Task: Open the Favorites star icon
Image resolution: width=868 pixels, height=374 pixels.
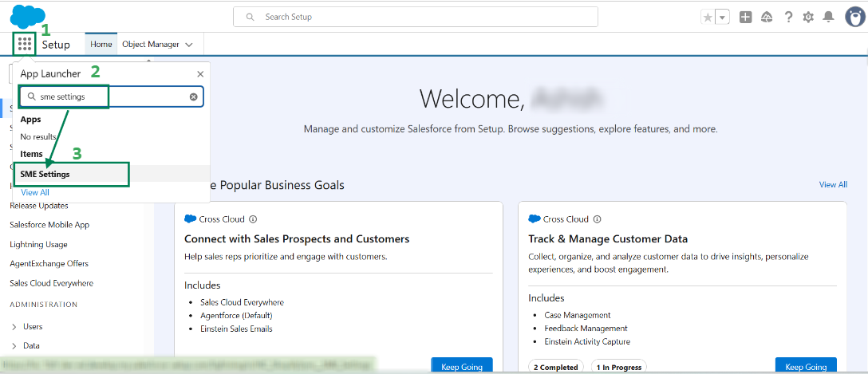Action: point(708,18)
